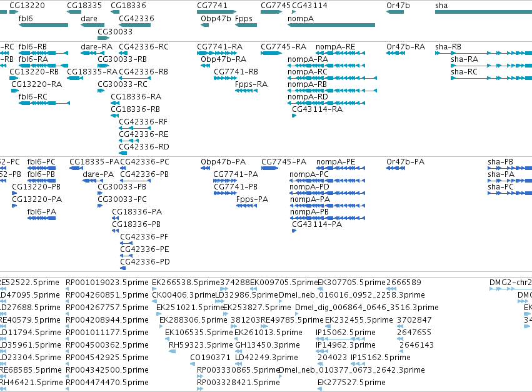The width and height of the screenshot is (532, 392).
Task: Click protein nompA-PD label
Action: pyautogui.click(x=309, y=187)
